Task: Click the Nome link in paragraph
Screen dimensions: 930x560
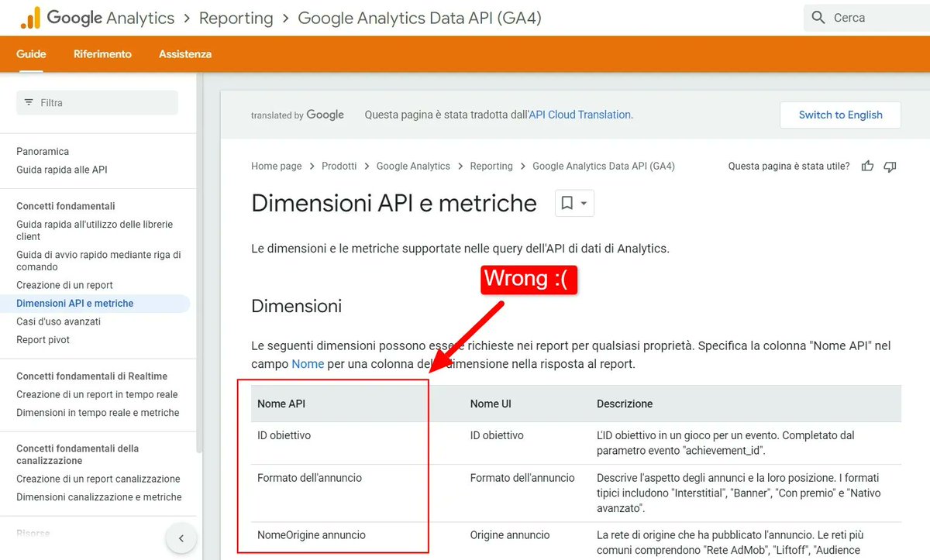Action: (308, 363)
